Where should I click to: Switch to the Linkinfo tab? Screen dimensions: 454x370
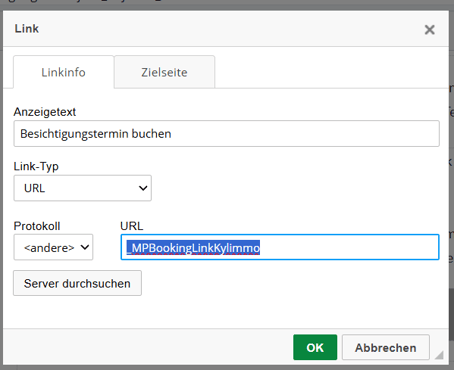pos(64,72)
